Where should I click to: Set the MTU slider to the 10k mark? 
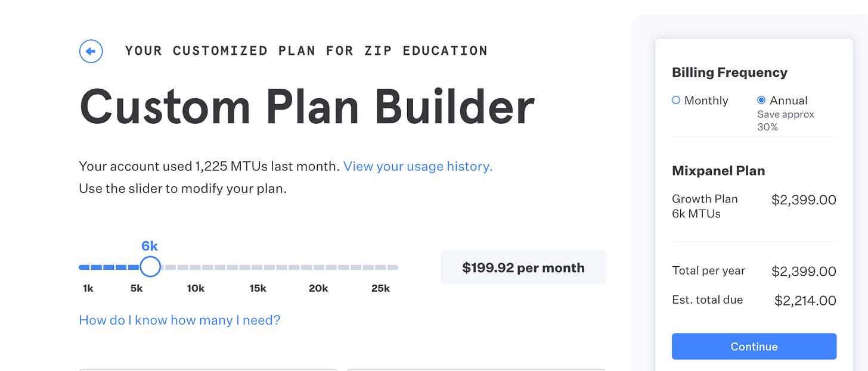click(x=196, y=267)
